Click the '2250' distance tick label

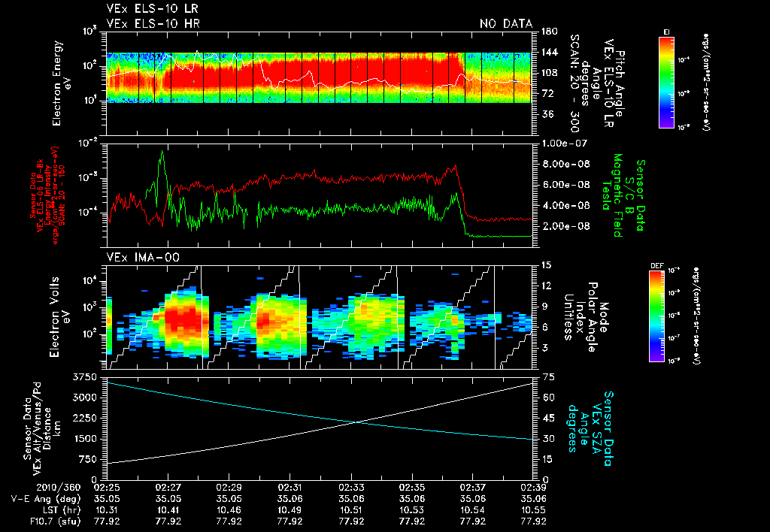tap(85, 418)
